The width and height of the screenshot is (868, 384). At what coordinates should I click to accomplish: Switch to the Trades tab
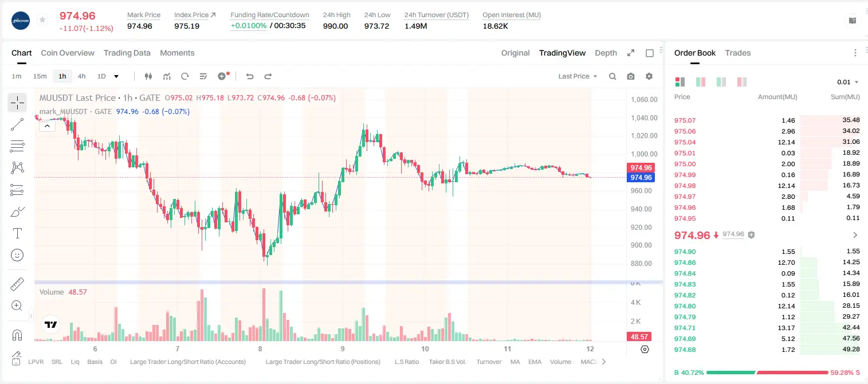[738, 53]
